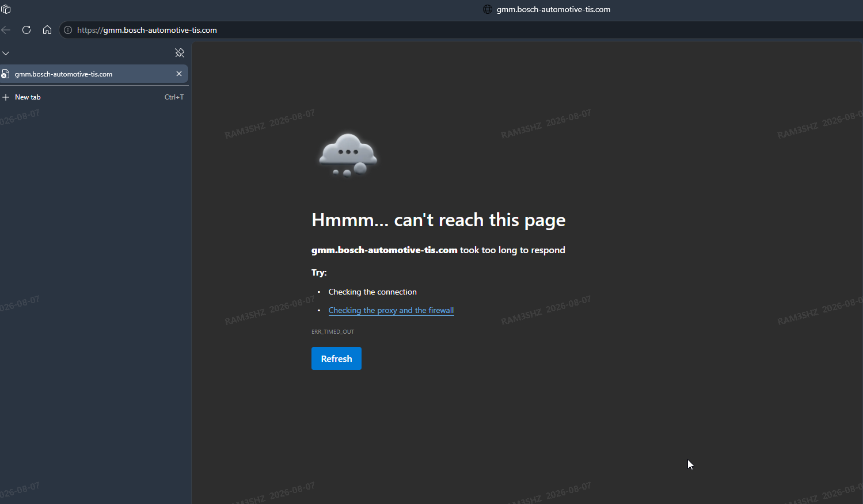Click the browser reload icon
The width and height of the screenshot is (863, 504).
(x=26, y=30)
